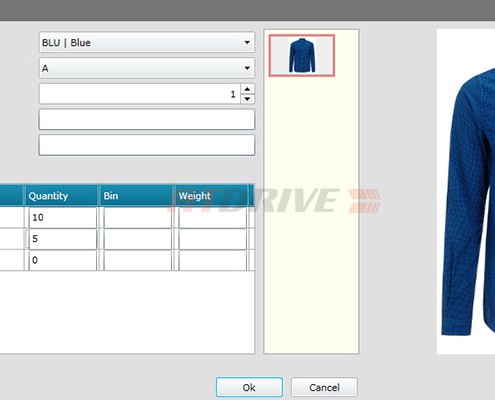Click the Bin cell in second row
495x400 pixels.
click(138, 239)
